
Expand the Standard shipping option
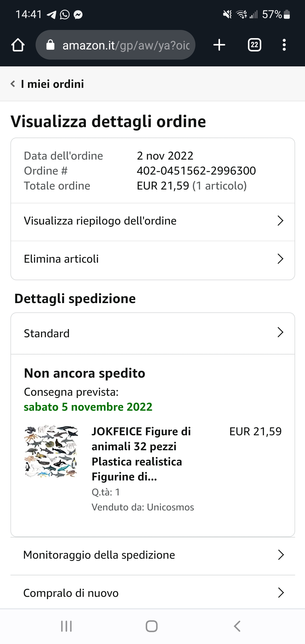tap(152, 333)
